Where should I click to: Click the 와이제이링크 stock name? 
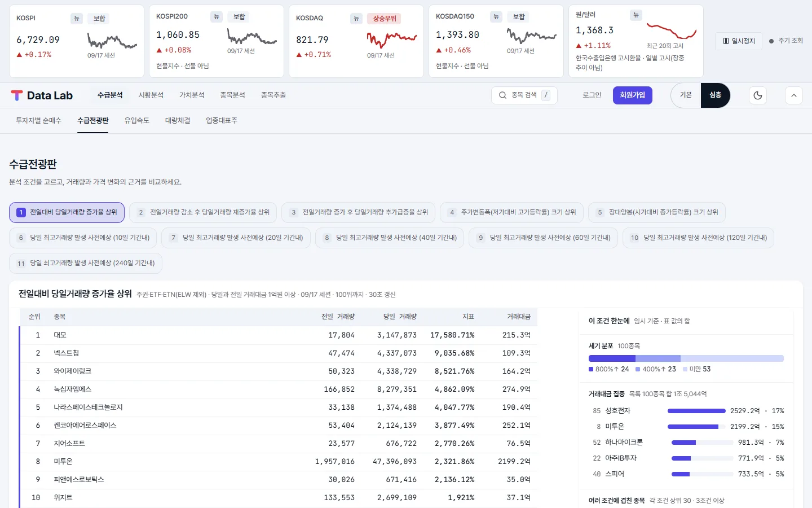coord(72,371)
